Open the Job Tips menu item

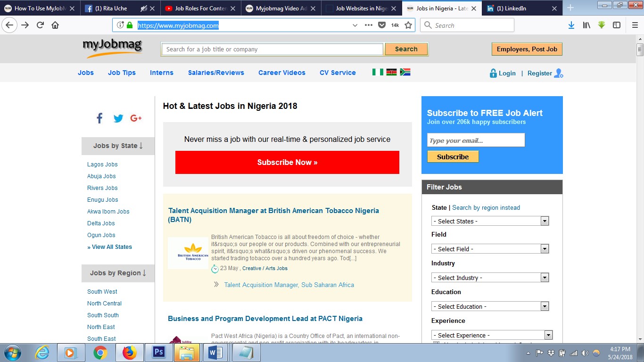[x=122, y=73]
